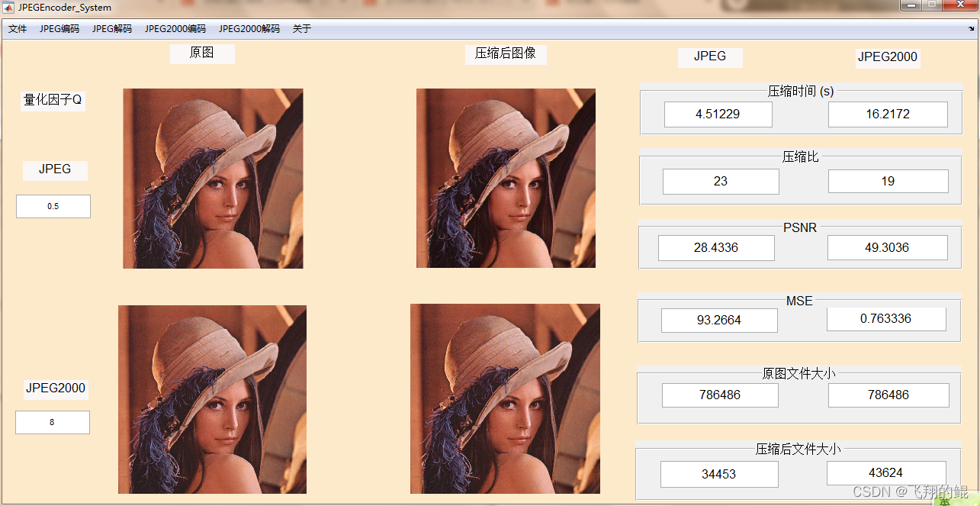Open the JPEG编码 menu
This screenshot has width=980, height=506.
point(59,29)
